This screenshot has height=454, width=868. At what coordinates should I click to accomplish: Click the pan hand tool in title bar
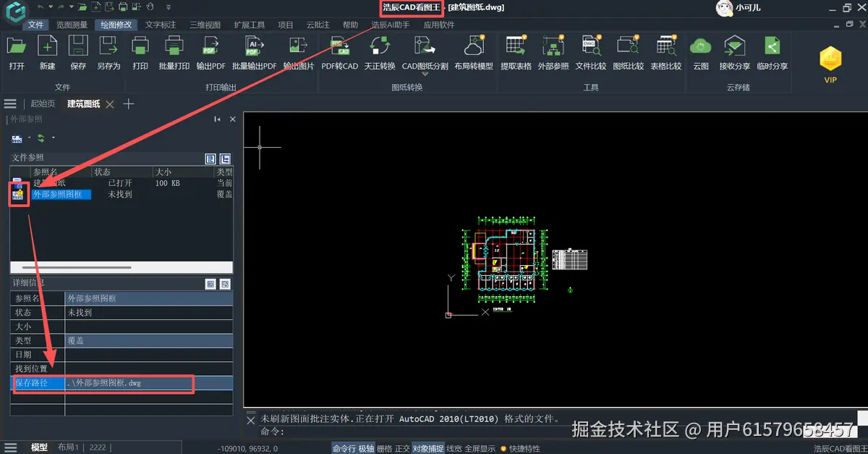tap(150, 7)
